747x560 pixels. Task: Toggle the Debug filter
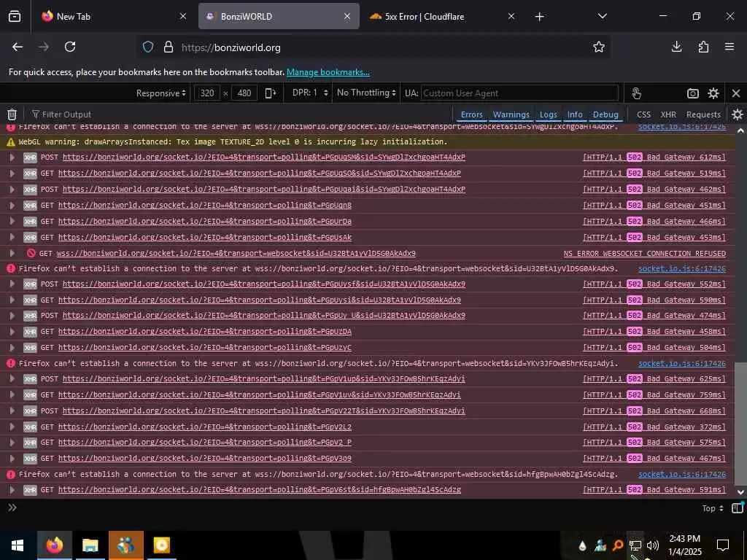click(x=605, y=114)
